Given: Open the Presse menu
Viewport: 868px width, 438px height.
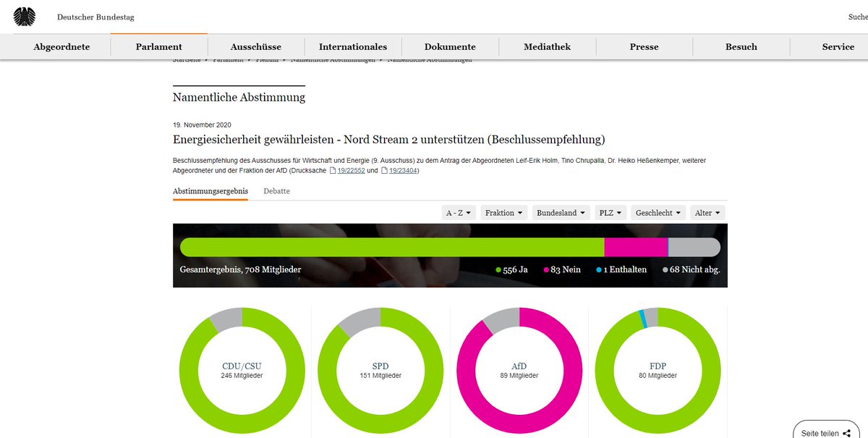Looking at the screenshot, I should [x=644, y=46].
